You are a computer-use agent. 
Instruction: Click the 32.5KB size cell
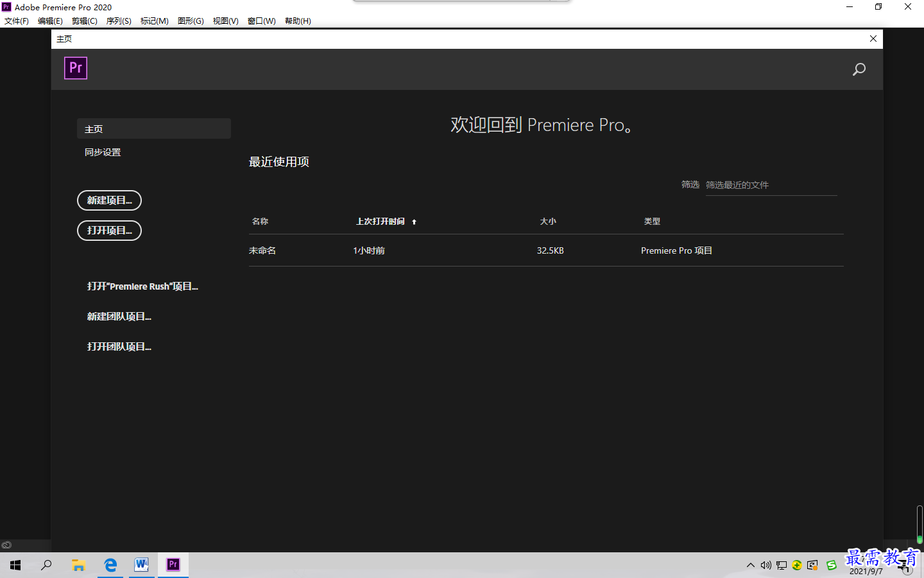(551, 250)
